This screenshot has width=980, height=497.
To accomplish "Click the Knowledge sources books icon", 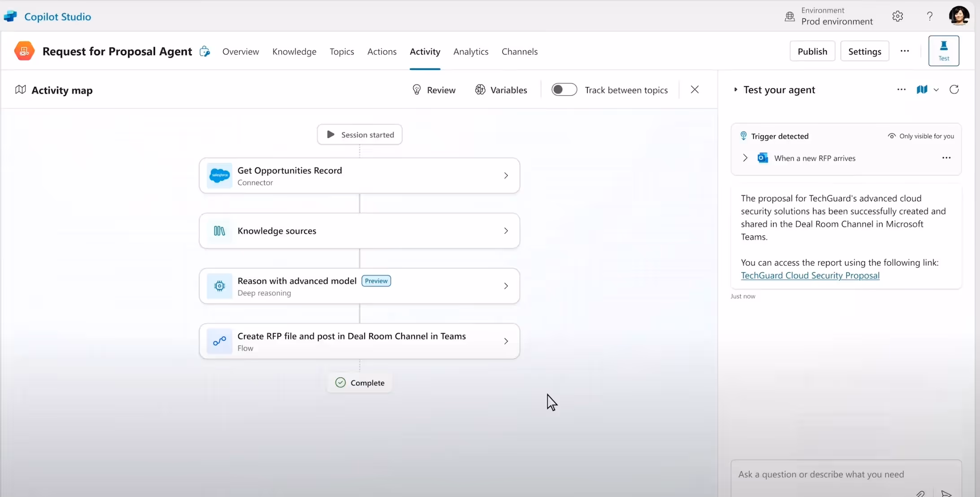I will click(219, 231).
